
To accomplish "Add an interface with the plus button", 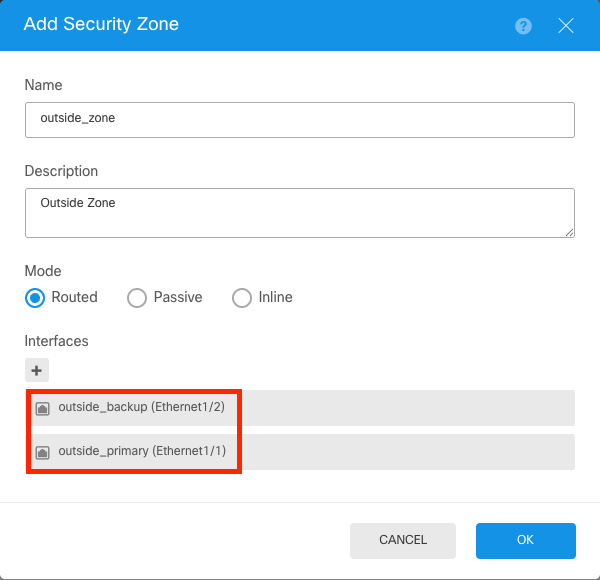I will (37, 370).
